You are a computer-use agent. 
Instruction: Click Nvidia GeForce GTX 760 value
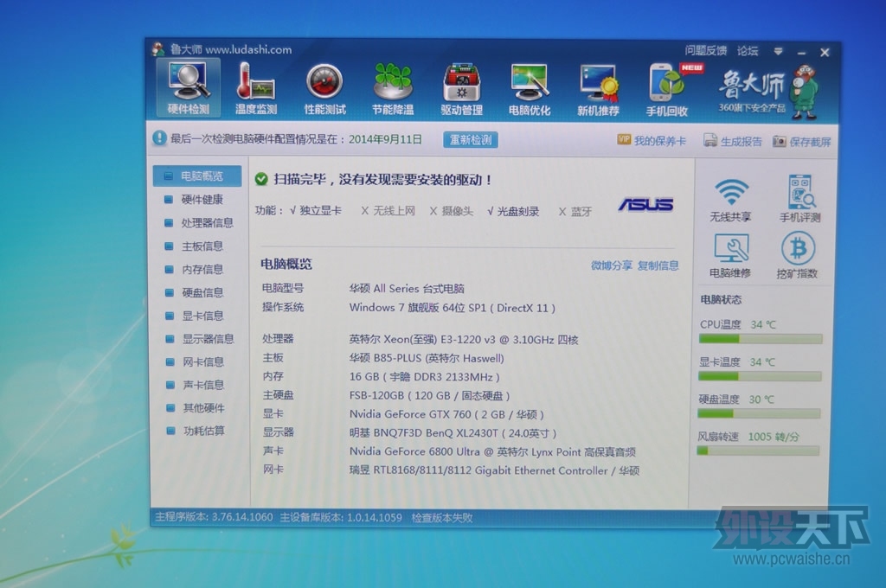[x=446, y=414]
